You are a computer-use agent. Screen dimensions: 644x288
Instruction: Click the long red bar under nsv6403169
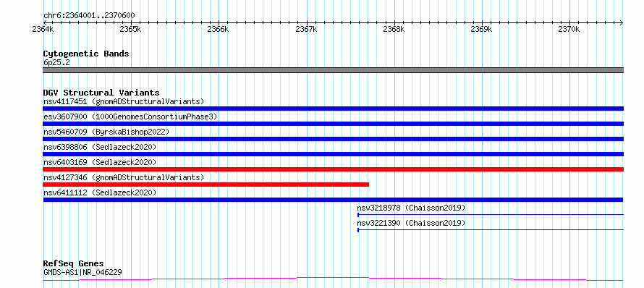coord(333,169)
